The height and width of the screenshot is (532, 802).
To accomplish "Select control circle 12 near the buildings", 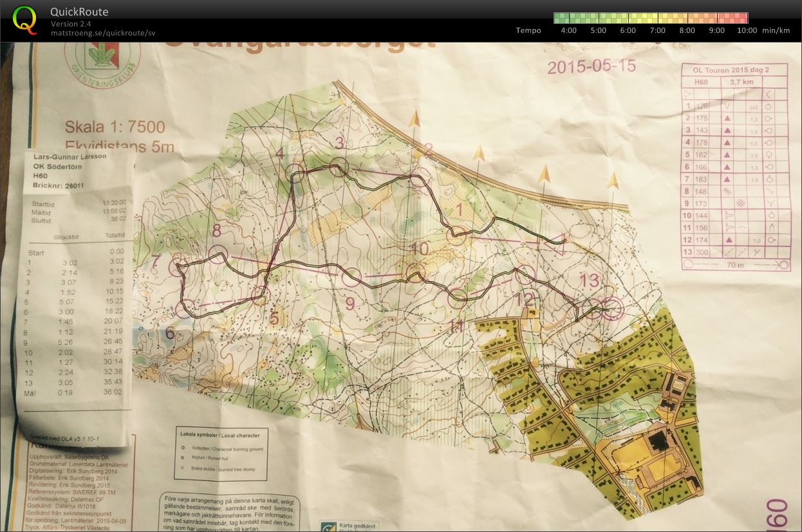I will [527, 275].
